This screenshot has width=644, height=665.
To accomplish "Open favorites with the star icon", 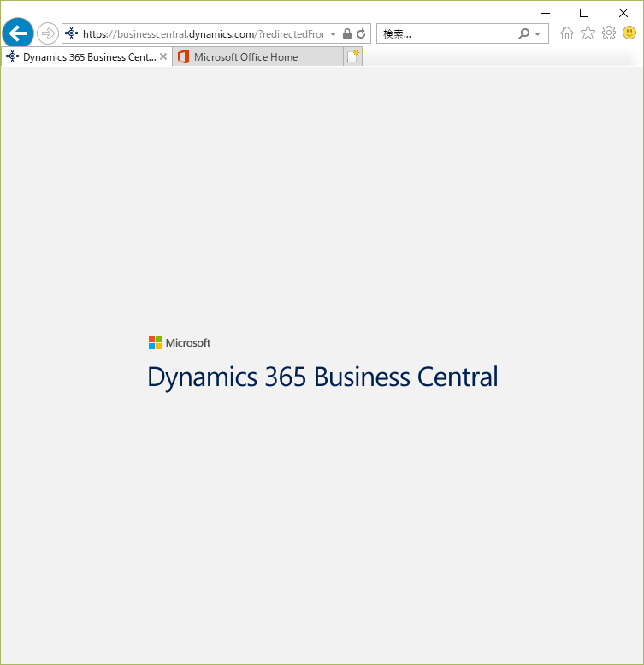I will (x=588, y=33).
